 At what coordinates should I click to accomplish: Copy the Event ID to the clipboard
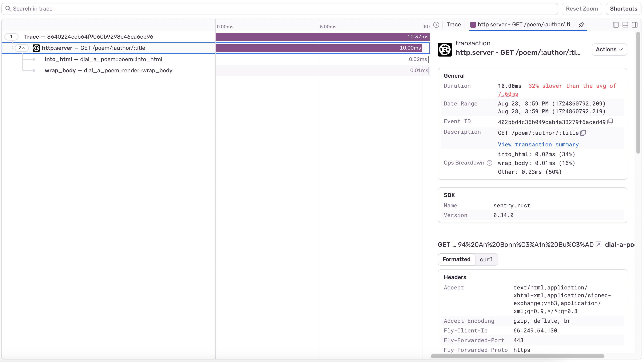point(610,122)
